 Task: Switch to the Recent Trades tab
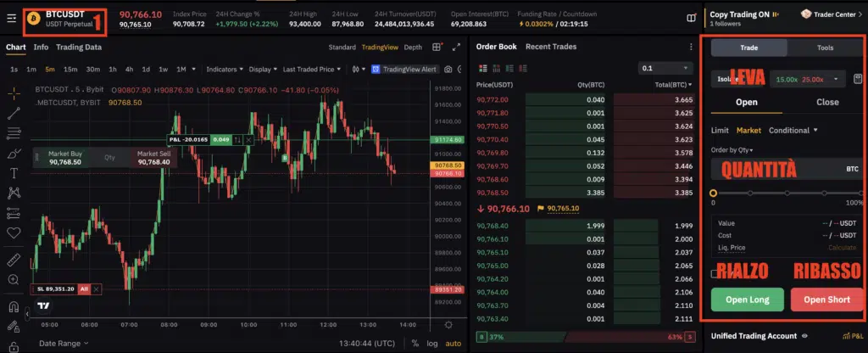[551, 47]
